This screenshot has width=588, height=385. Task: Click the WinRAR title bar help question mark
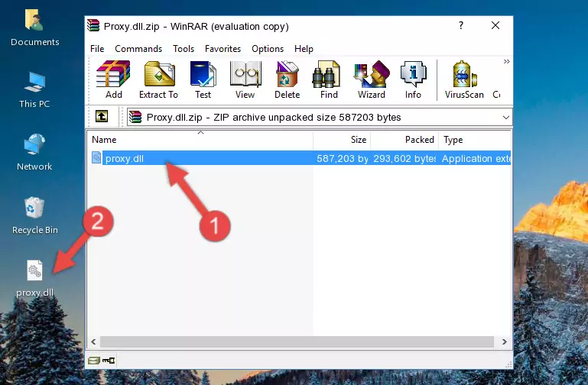pos(461,25)
